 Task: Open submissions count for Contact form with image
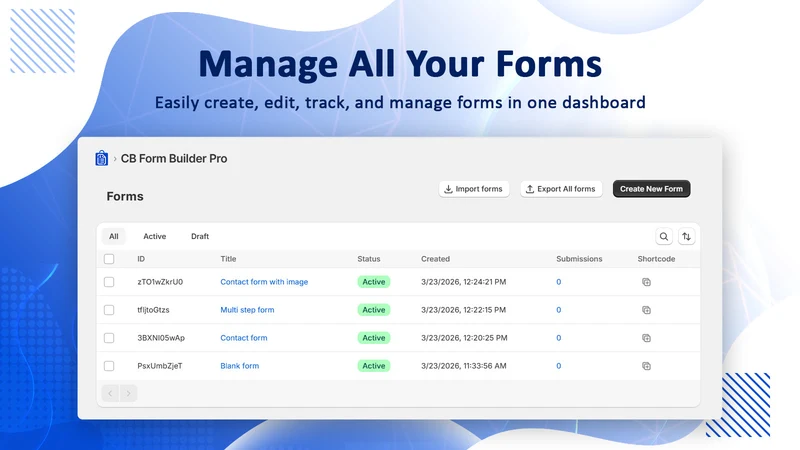coord(559,282)
